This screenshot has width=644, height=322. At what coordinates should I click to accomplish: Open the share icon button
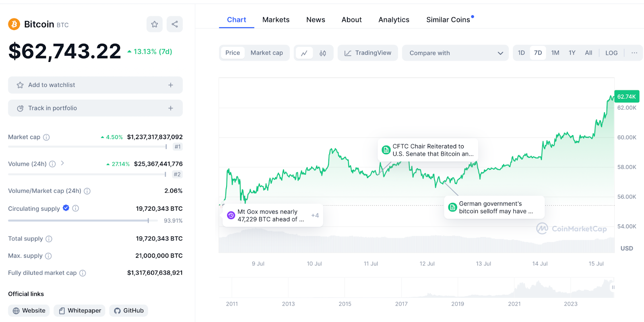pyautogui.click(x=175, y=24)
